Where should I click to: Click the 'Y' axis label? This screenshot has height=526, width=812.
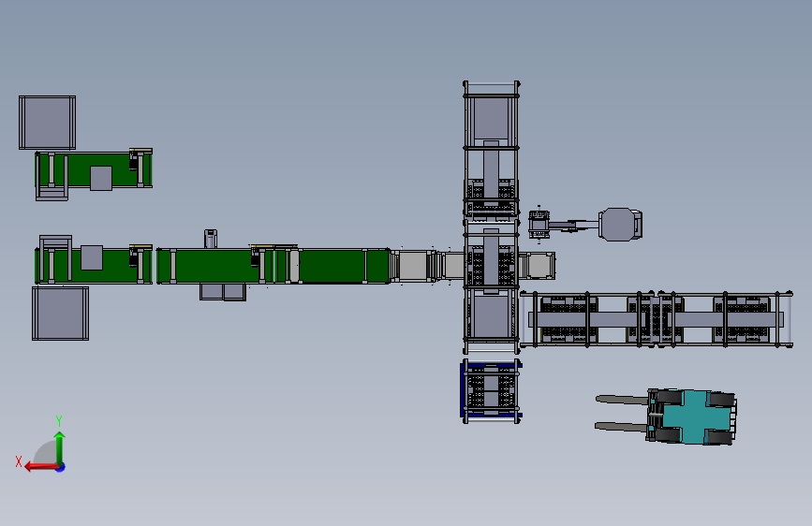click(59, 420)
